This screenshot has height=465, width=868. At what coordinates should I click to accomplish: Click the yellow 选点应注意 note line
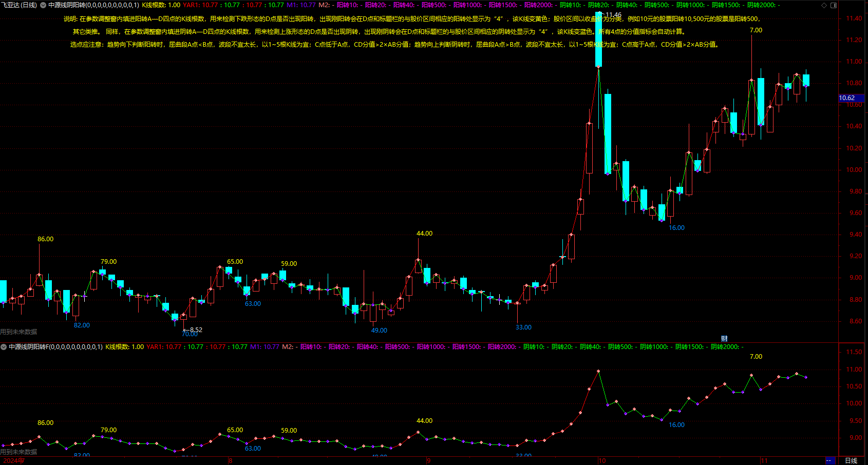click(x=395, y=45)
